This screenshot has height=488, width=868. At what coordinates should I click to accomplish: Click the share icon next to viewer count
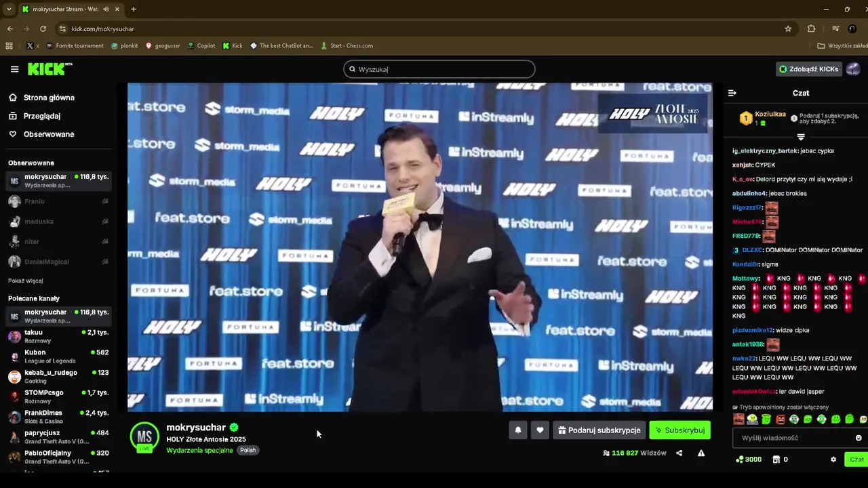pos(679,453)
